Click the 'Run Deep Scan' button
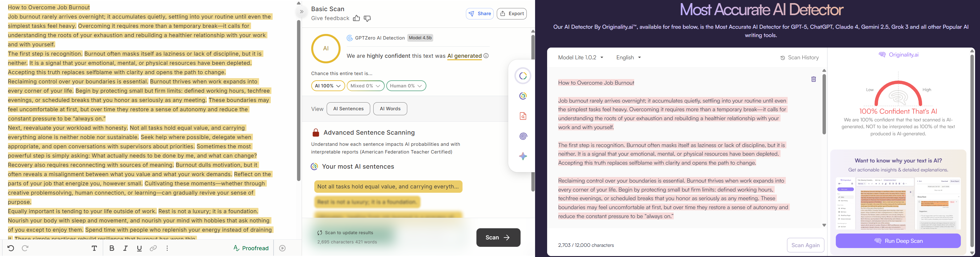 (x=898, y=241)
